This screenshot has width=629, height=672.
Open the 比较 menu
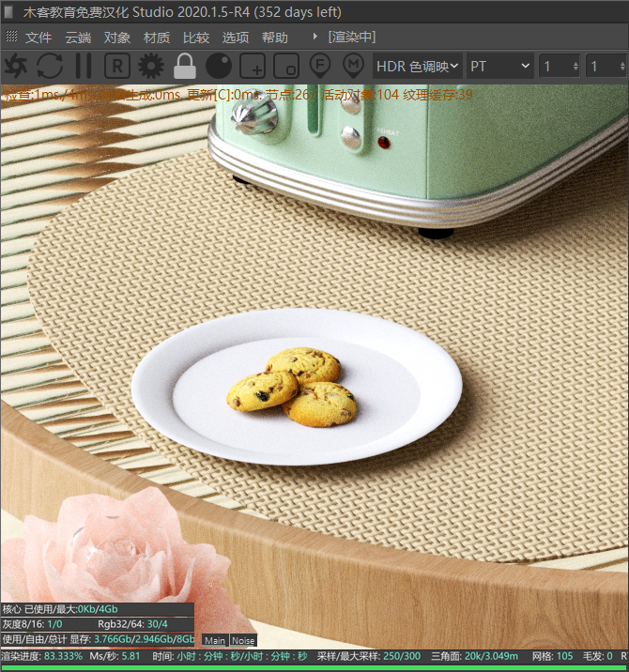tap(196, 38)
